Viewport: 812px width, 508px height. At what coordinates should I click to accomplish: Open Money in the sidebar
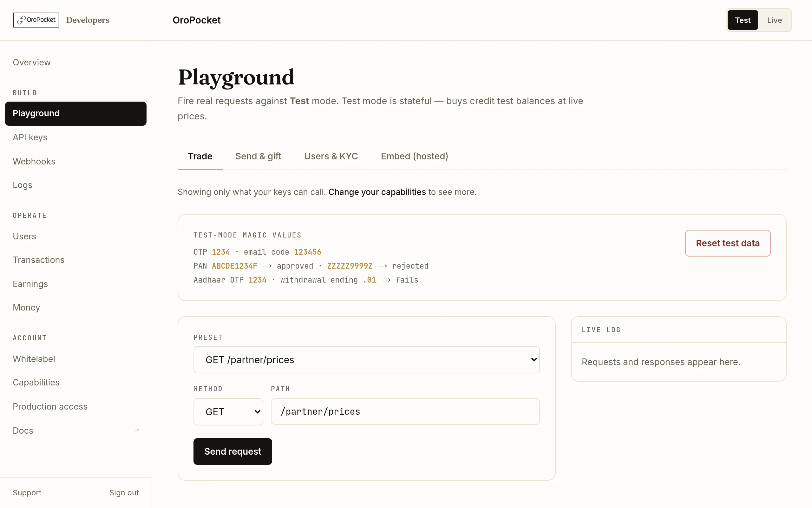[x=76, y=308]
